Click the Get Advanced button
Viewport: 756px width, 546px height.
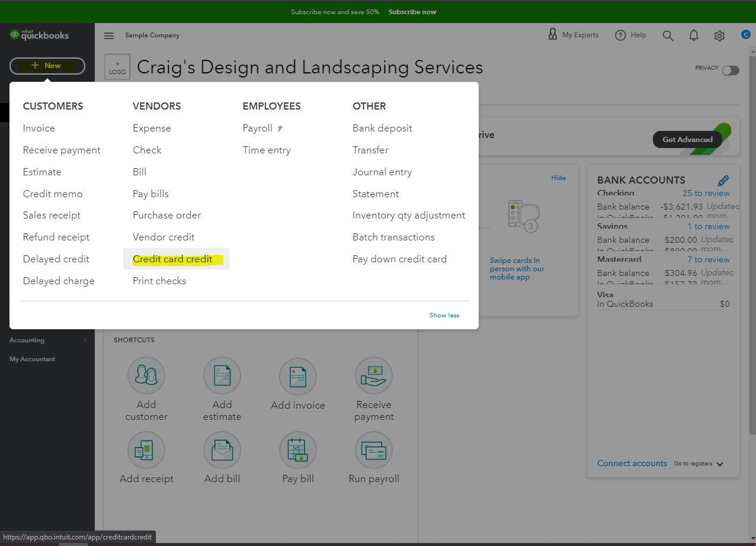[687, 140]
